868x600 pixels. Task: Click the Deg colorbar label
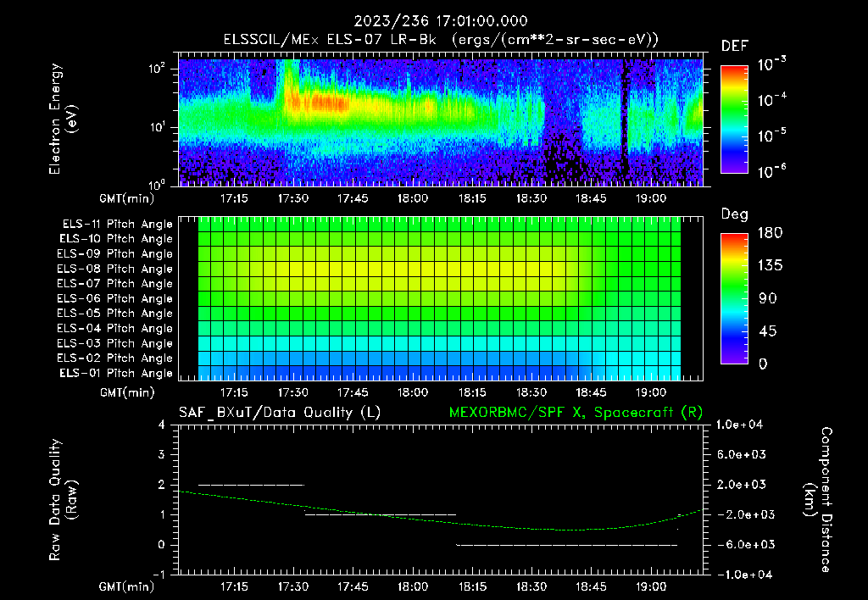[x=735, y=214]
